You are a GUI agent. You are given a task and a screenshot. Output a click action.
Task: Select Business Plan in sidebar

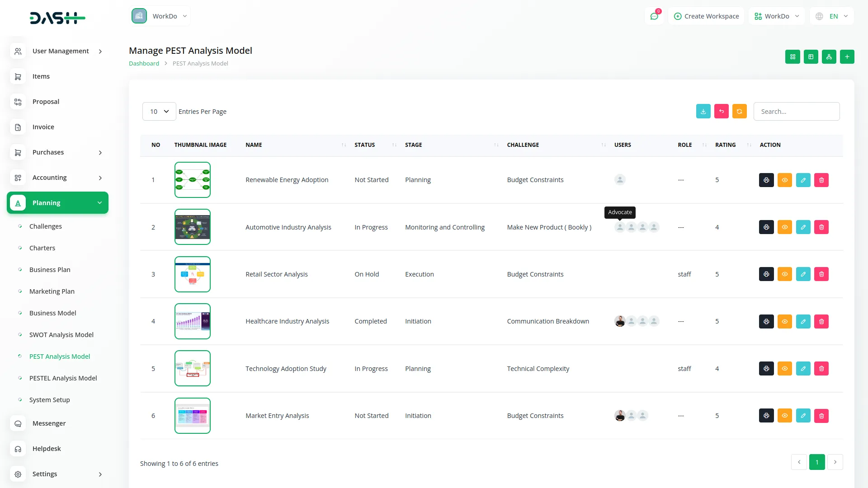click(50, 270)
